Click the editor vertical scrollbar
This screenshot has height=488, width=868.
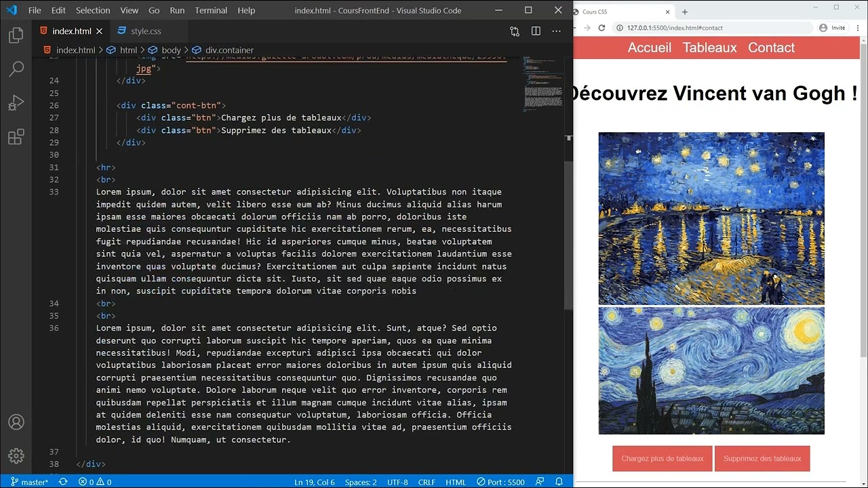(570, 237)
